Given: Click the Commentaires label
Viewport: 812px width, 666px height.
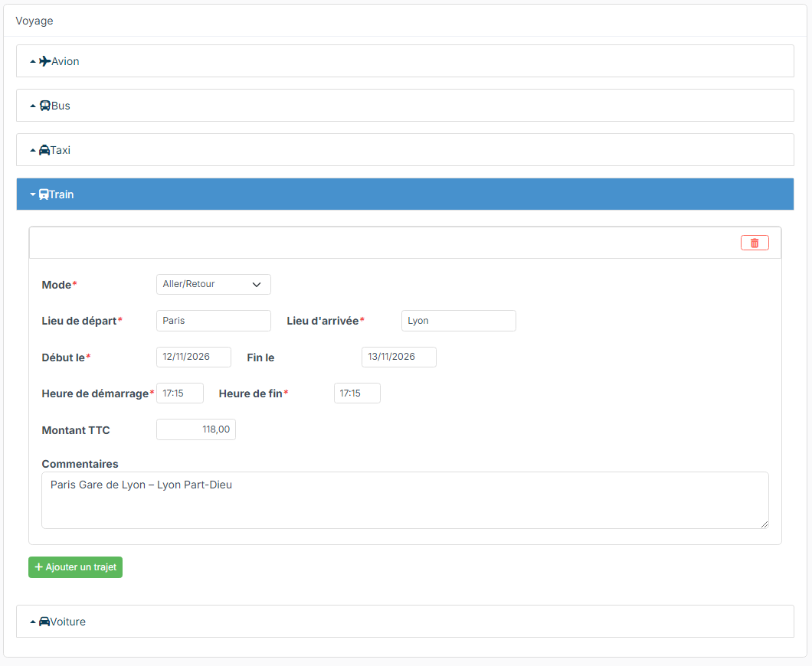Looking at the screenshot, I should [x=80, y=464].
